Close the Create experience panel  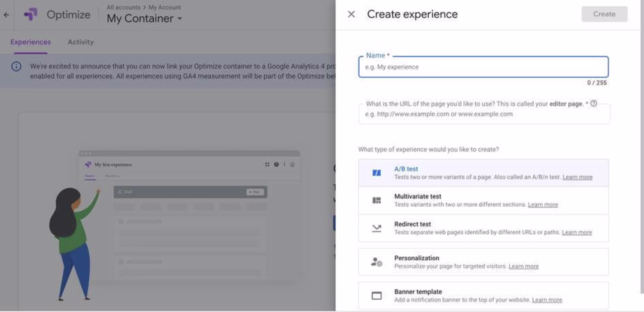tap(351, 14)
